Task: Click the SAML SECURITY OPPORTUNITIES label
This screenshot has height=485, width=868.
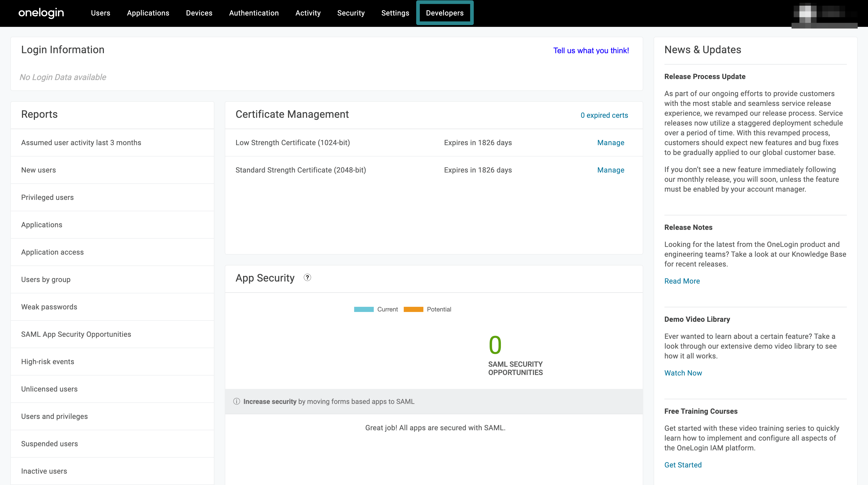Action: coord(515,368)
